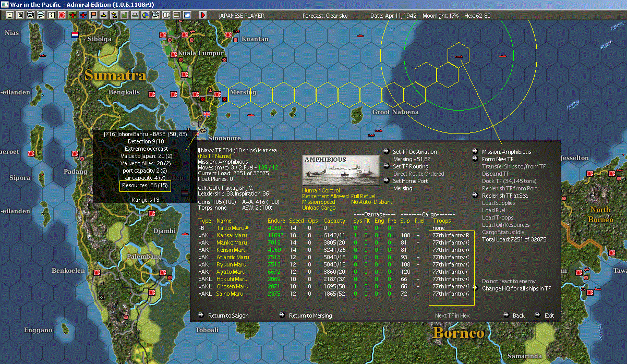Image resolution: width=627 pixels, height=364 pixels.
Task: Open the document list icon in toolbar
Action: click(x=20, y=16)
